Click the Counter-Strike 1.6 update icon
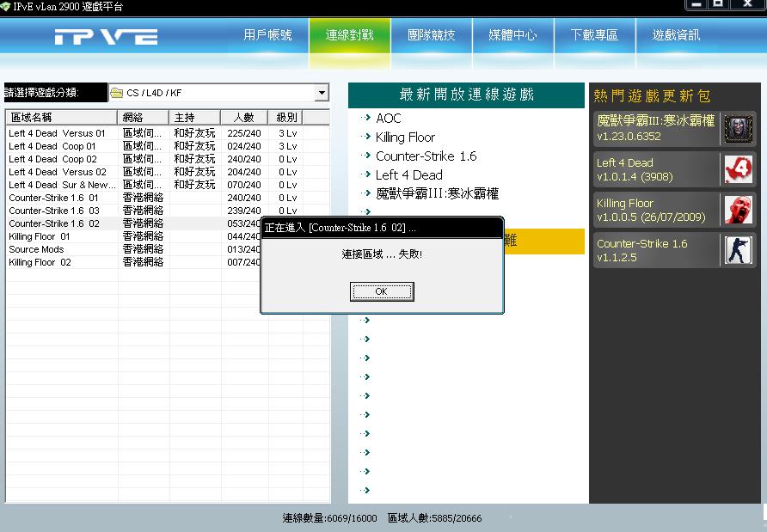 pyautogui.click(x=738, y=250)
